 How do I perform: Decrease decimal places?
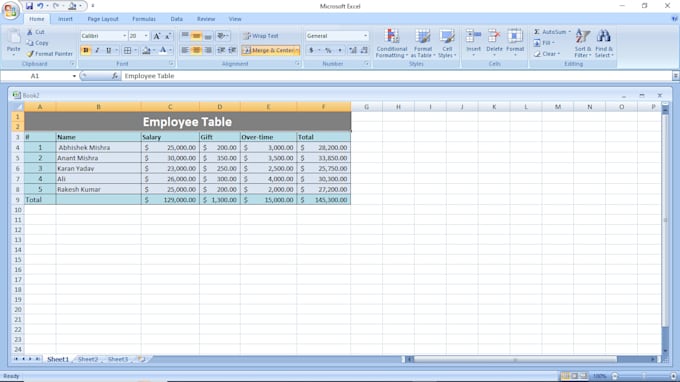point(364,50)
